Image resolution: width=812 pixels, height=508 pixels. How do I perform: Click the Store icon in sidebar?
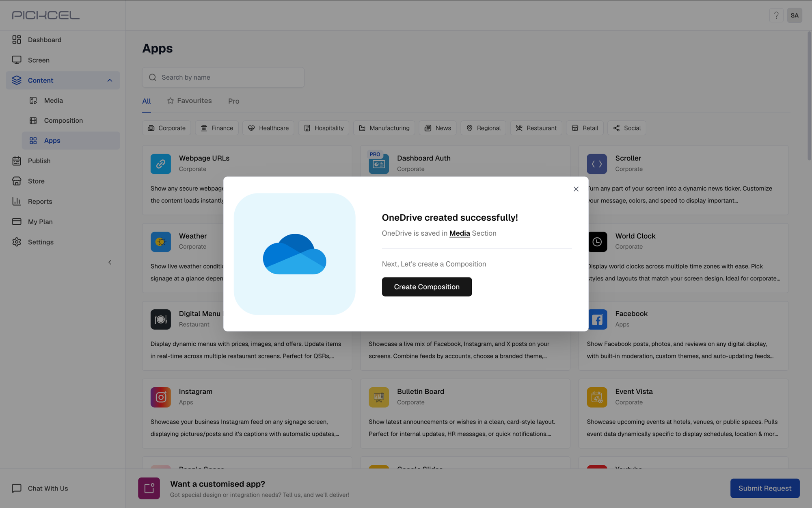(17, 181)
